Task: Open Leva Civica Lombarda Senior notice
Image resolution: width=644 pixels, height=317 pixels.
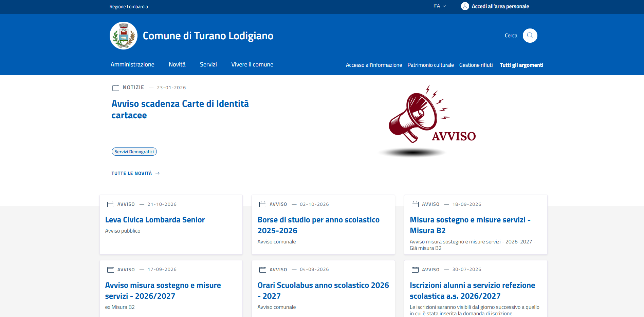Action: click(x=155, y=220)
